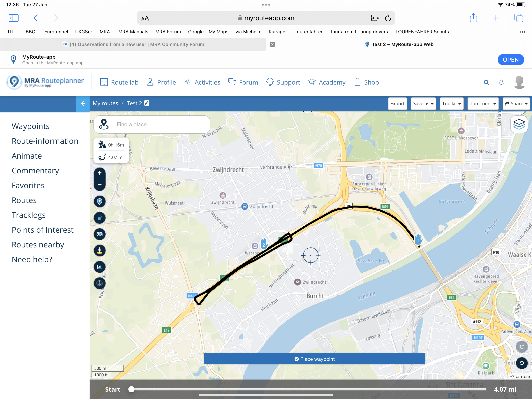This screenshot has width=532, height=399.
Task: Open notifications bell icon
Action: click(501, 83)
